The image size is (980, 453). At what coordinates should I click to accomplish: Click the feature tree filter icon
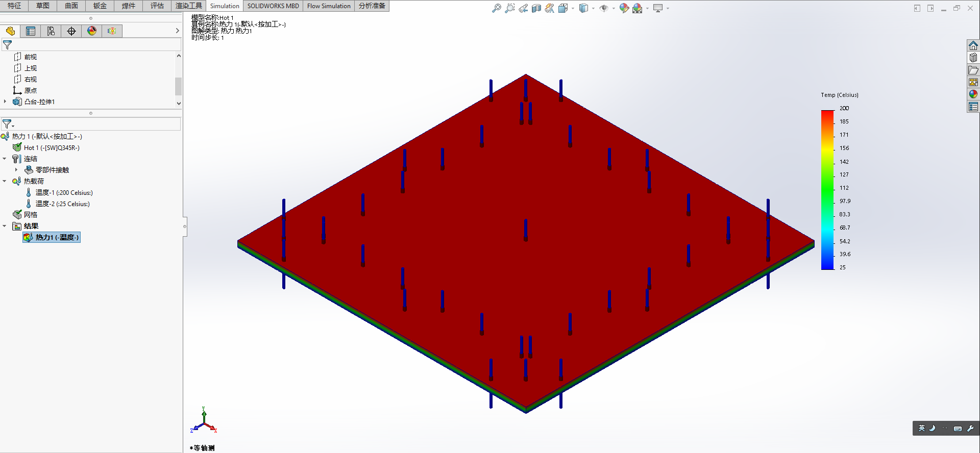coord(7,45)
